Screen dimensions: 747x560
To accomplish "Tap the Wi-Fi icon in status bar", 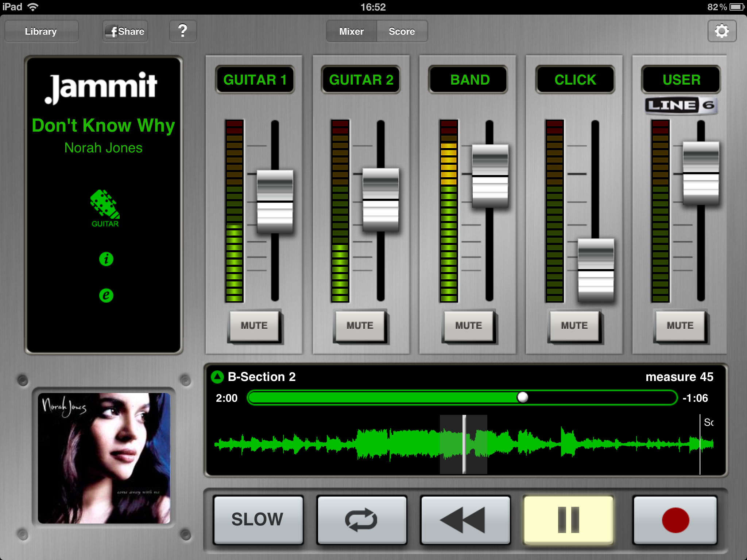I will (33, 7).
